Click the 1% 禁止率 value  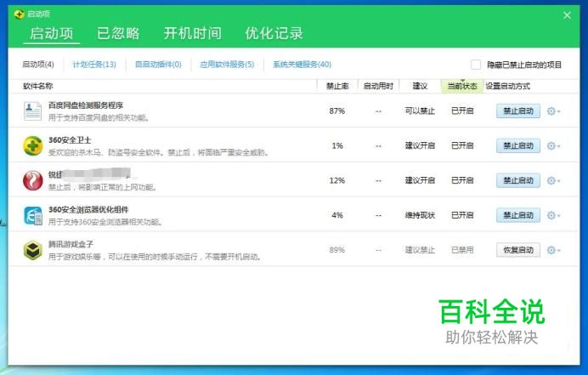[x=337, y=145]
